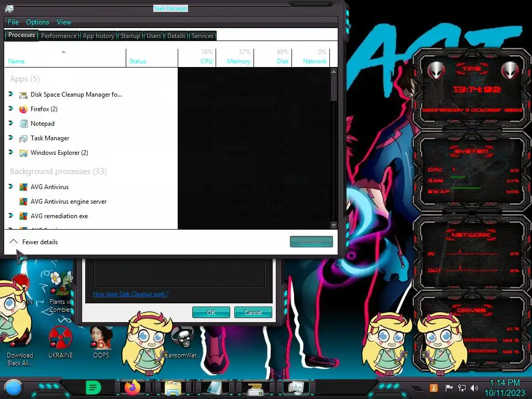
Task: Open File Explorer from the taskbar
Action: pyautogui.click(x=173, y=388)
